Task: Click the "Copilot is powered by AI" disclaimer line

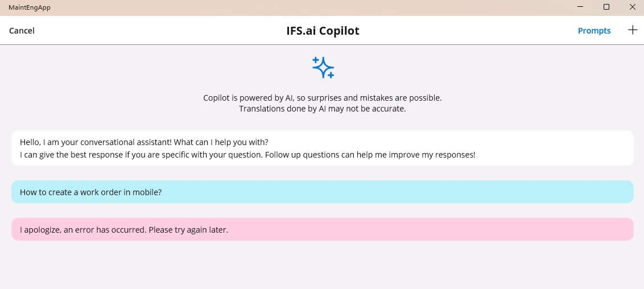Action: [x=322, y=98]
